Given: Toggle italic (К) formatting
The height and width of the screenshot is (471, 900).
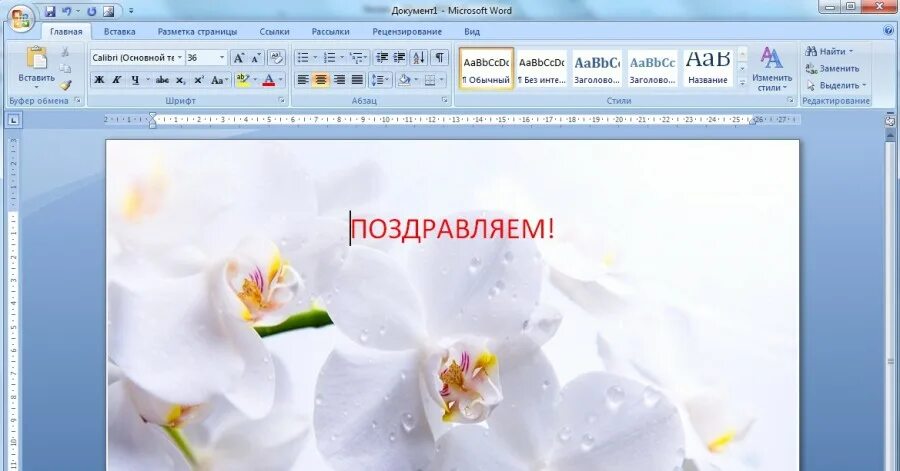Looking at the screenshot, I should [x=117, y=80].
